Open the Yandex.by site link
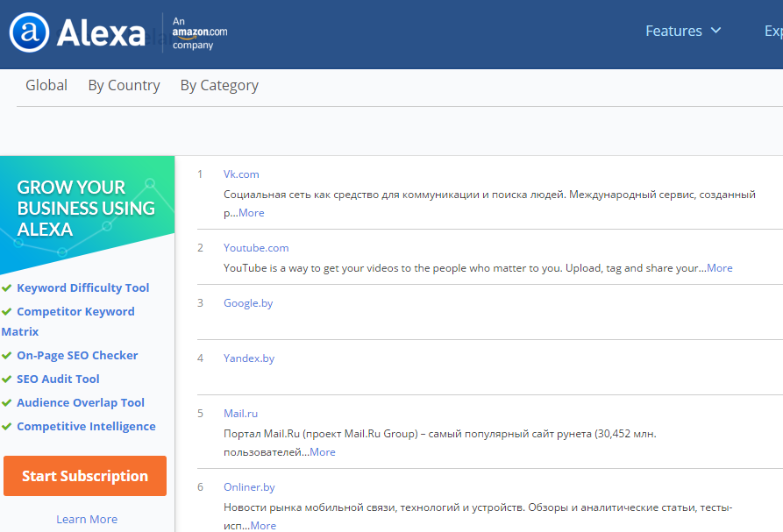Image resolution: width=783 pixels, height=532 pixels. pos(249,358)
